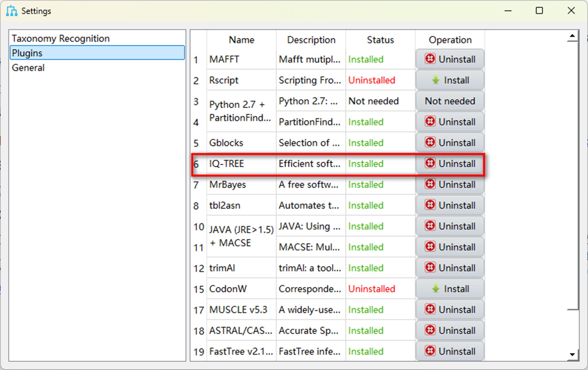588x370 pixels.
Task: Select the tbl2asn name cell
Action: [242, 205]
